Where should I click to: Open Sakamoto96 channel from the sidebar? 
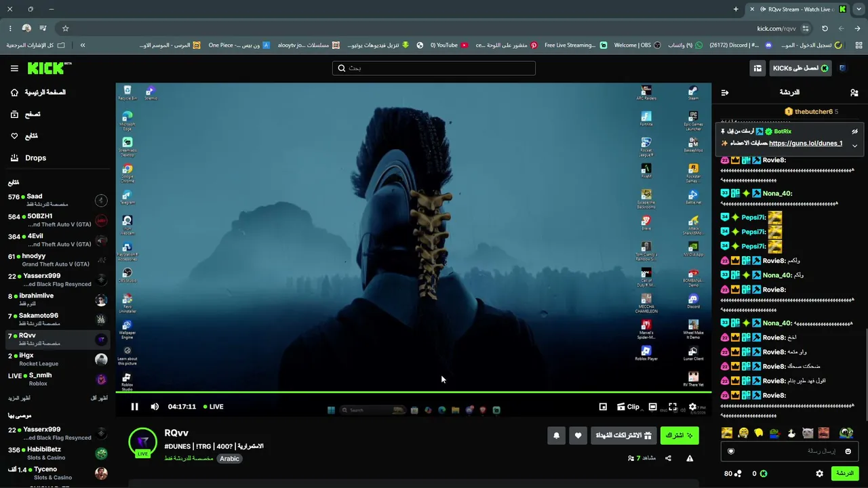click(x=58, y=319)
